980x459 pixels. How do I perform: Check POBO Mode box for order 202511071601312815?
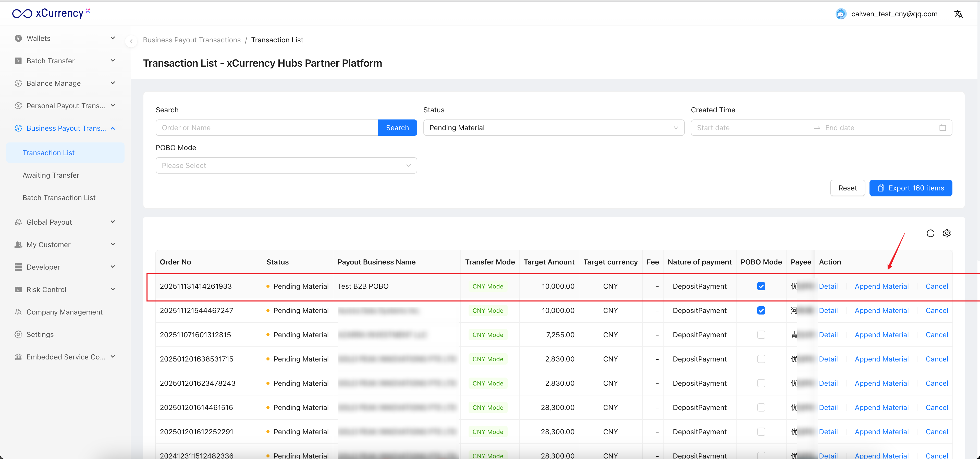click(761, 334)
